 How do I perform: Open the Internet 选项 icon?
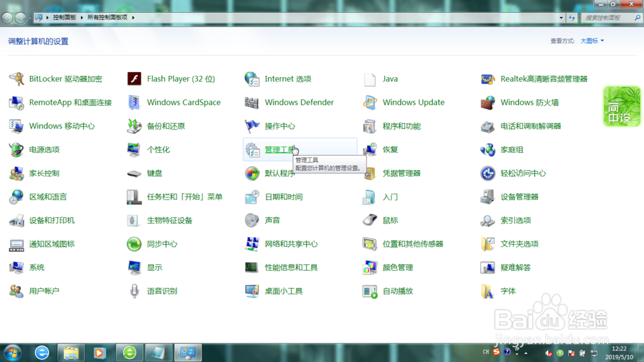(x=252, y=79)
